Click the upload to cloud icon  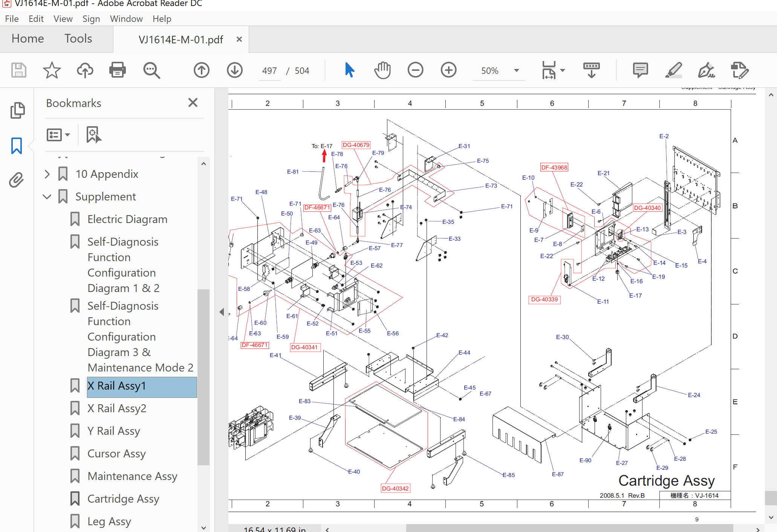coord(85,70)
